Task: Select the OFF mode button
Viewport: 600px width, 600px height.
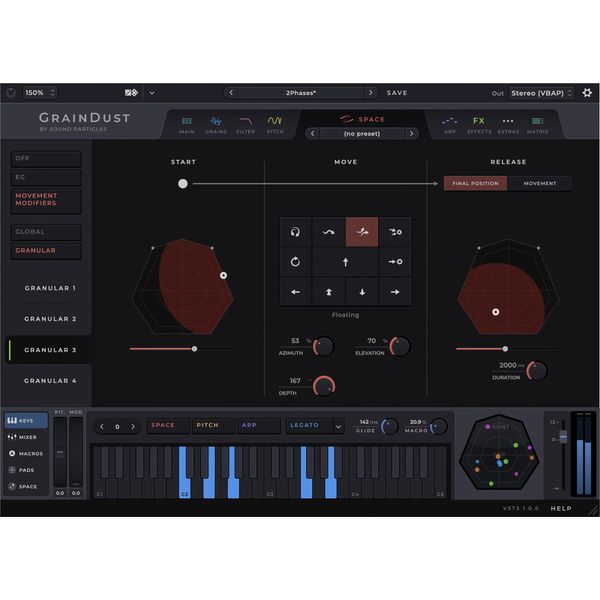Action: [46, 158]
